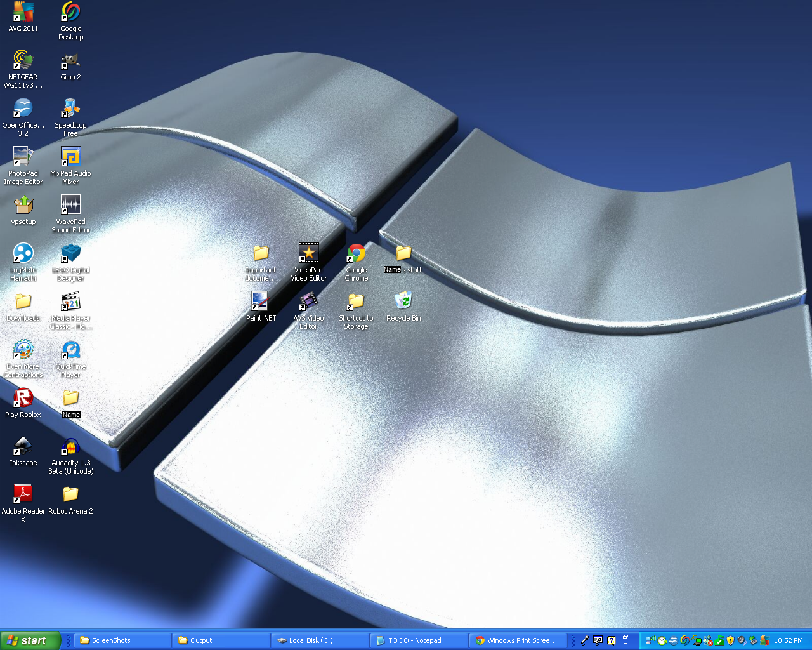812x650 pixels.
Task: Select the Inkscape desktop icon
Action: click(x=23, y=451)
